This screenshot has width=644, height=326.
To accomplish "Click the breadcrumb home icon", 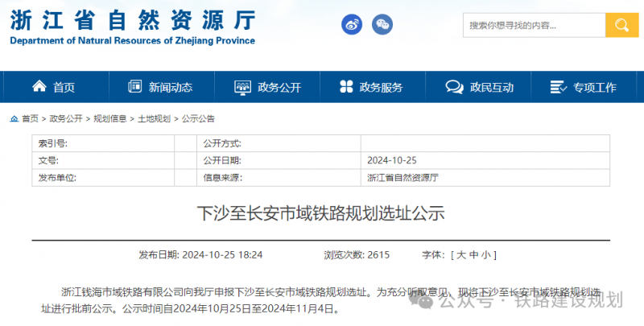I will pyautogui.click(x=14, y=118).
